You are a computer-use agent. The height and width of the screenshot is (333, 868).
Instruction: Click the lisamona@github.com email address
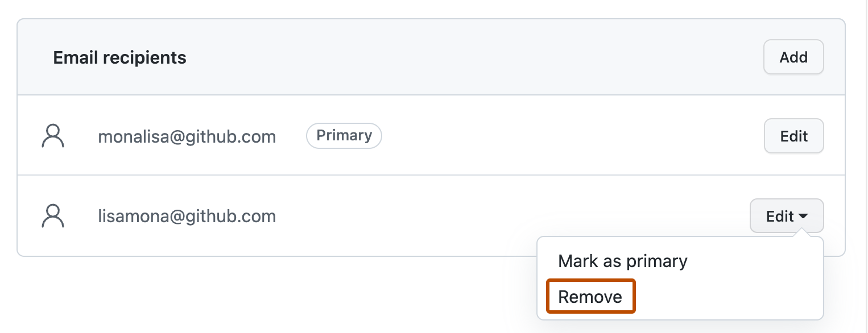click(x=187, y=217)
